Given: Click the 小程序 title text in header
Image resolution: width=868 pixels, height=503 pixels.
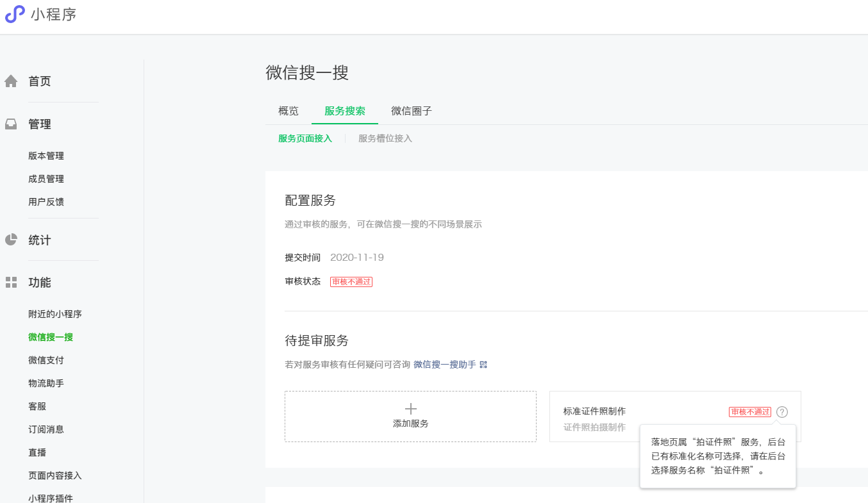Looking at the screenshot, I should pyautogui.click(x=54, y=14).
